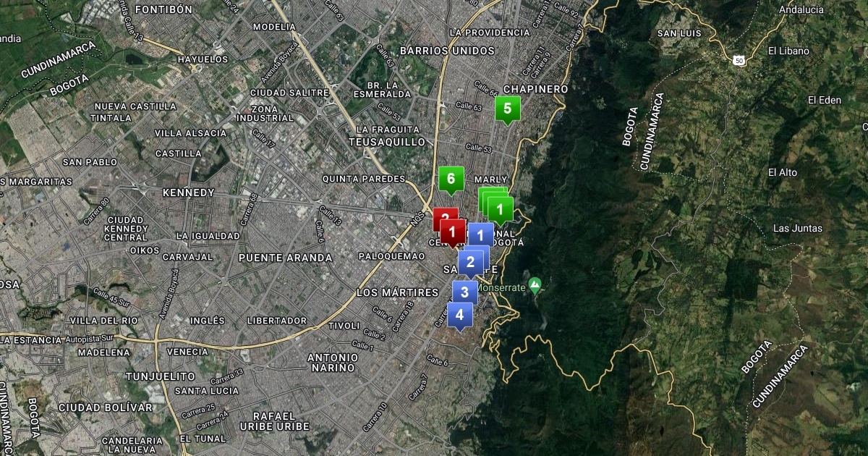
Task: Click the MODELIA neighborhood label
Action: [x=274, y=27]
